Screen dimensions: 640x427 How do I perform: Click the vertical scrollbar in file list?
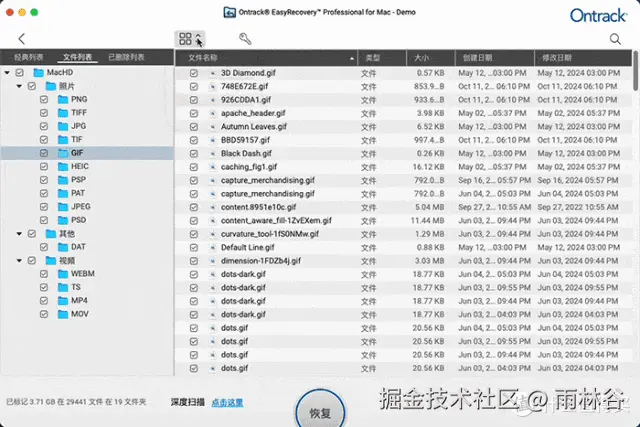pyautogui.click(x=636, y=70)
